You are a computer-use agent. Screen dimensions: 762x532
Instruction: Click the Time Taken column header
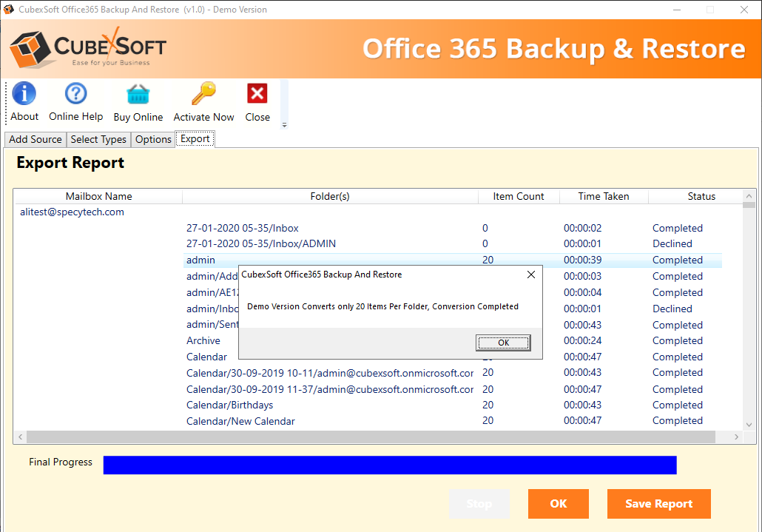point(604,196)
